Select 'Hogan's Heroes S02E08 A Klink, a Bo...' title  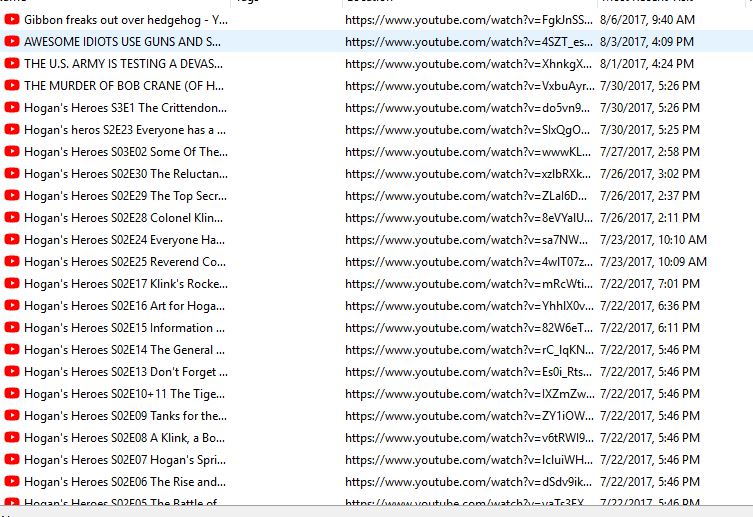(x=124, y=438)
